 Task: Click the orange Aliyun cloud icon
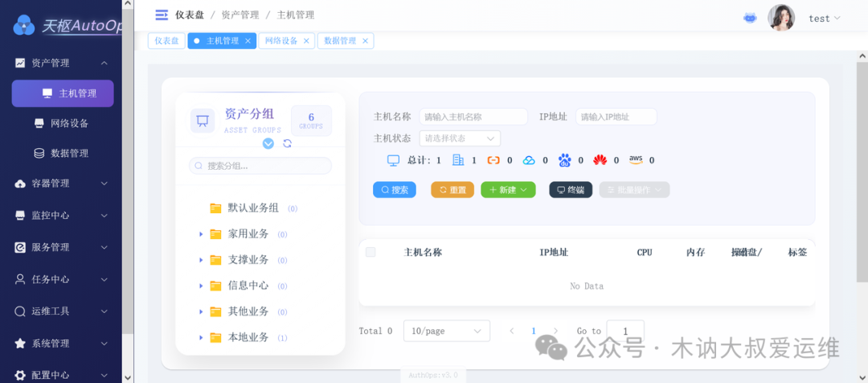(493, 160)
